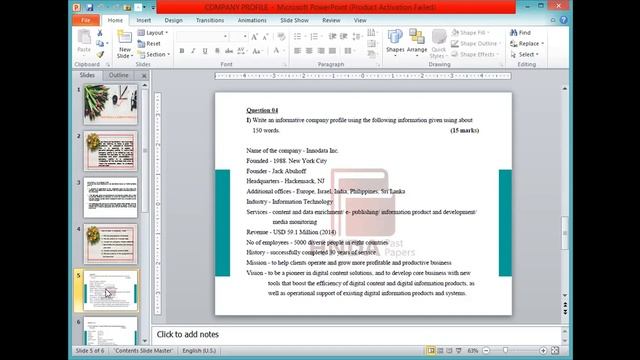
Task: Switch to the View ribbon tab
Action: click(360, 20)
